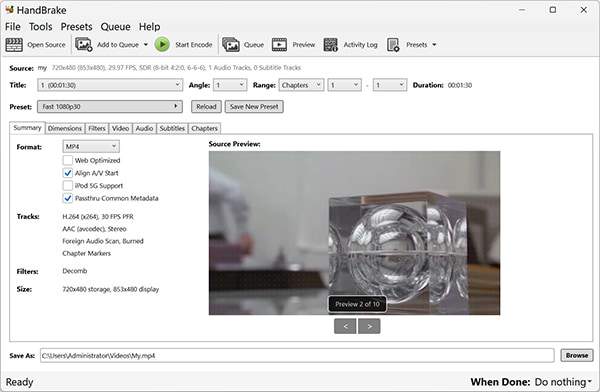Open the File menu
This screenshot has width=600, height=392.
click(x=13, y=27)
